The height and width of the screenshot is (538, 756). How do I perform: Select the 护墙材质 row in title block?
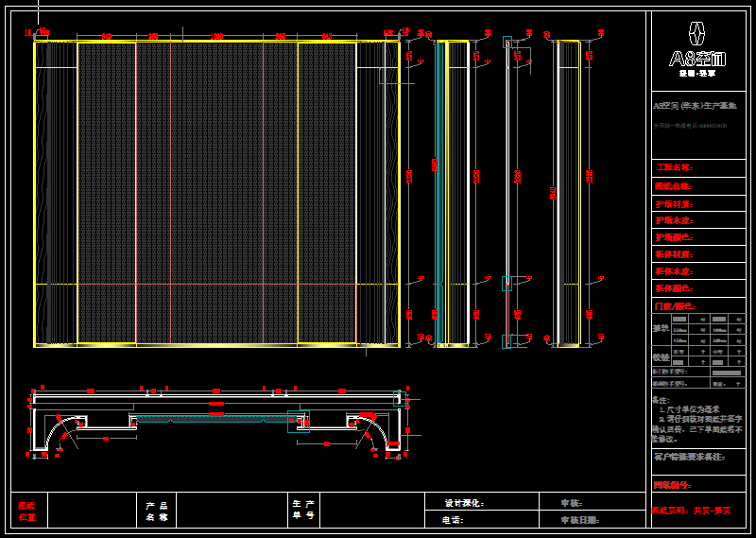674,203
